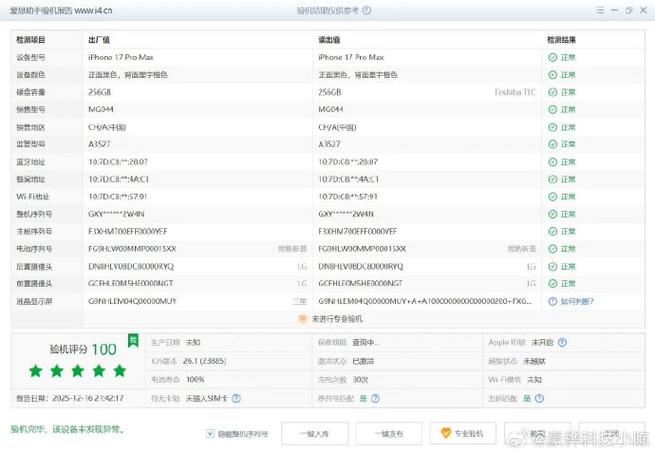The image size is (655, 454).
Task: Click green check icon in 销售地区 row
Action: [x=553, y=127]
